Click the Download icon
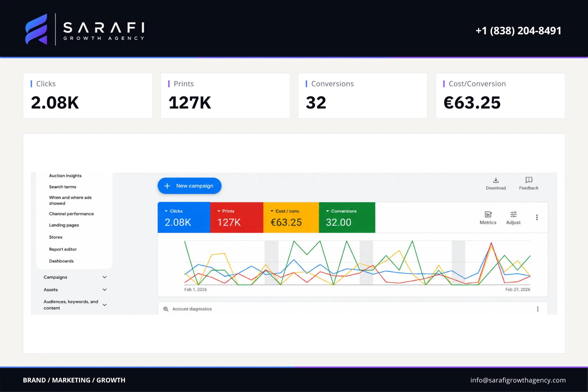 coord(496,180)
